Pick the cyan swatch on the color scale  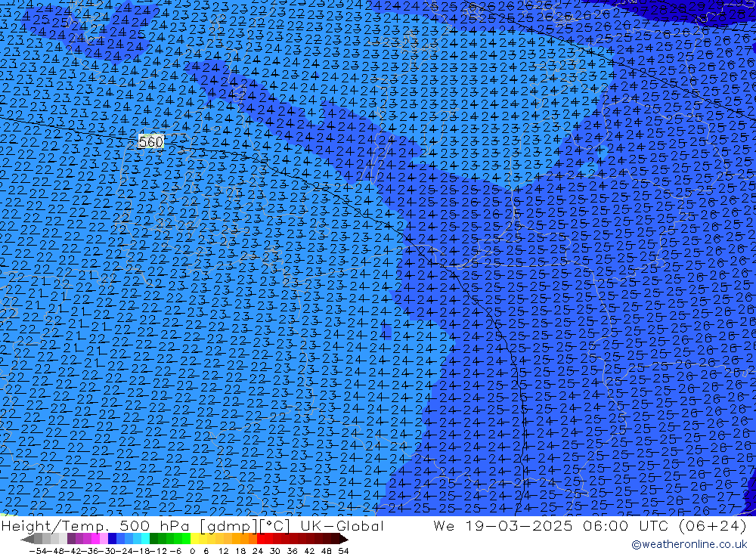(x=145, y=539)
